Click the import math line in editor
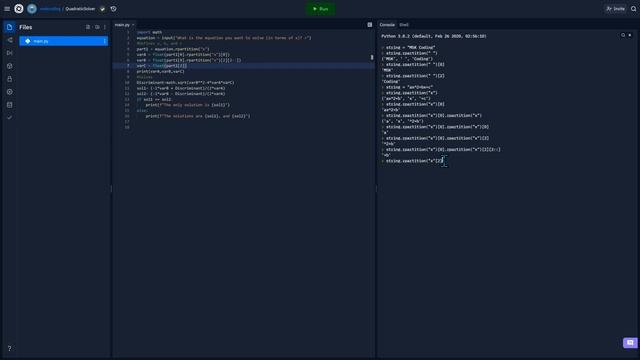Image resolution: width=640 pixels, height=360 pixels. 149,32
